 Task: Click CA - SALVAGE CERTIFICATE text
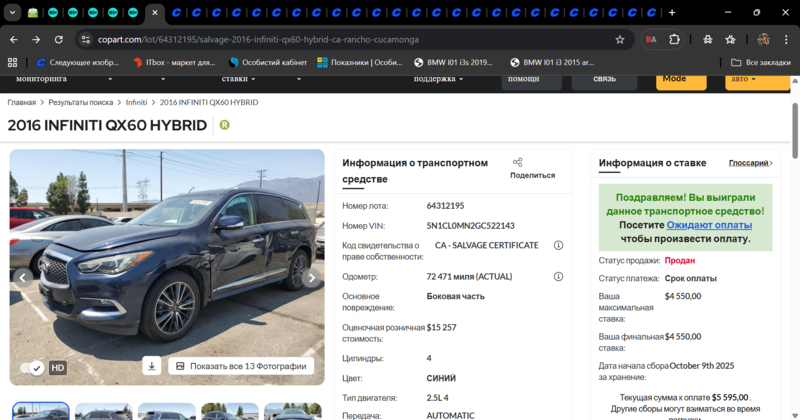(x=486, y=245)
